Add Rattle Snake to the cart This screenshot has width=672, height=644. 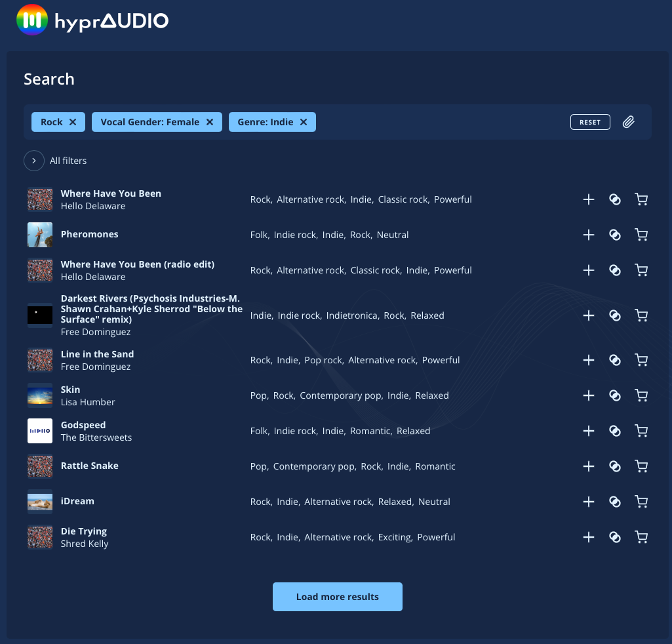tap(641, 466)
